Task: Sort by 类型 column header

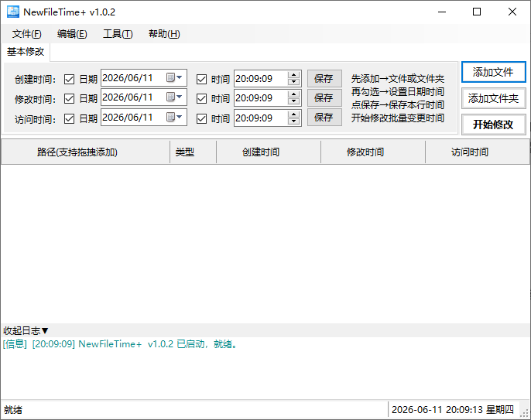Action: point(193,152)
